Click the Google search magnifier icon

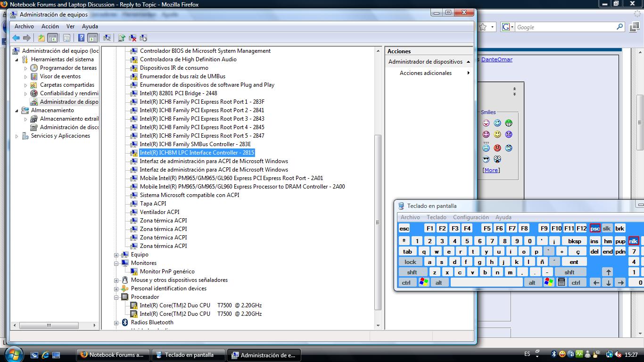coord(620,27)
